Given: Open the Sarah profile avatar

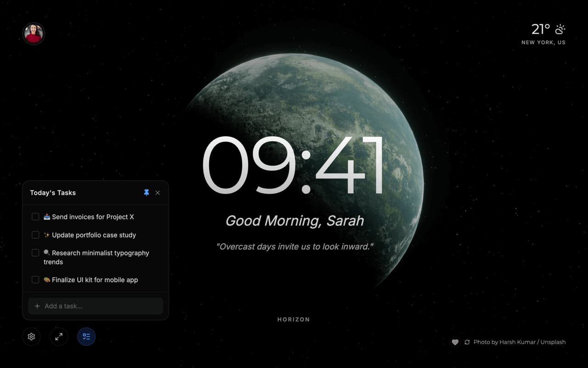Looking at the screenshot, I should pyautogui.click(x=34, y=34).
